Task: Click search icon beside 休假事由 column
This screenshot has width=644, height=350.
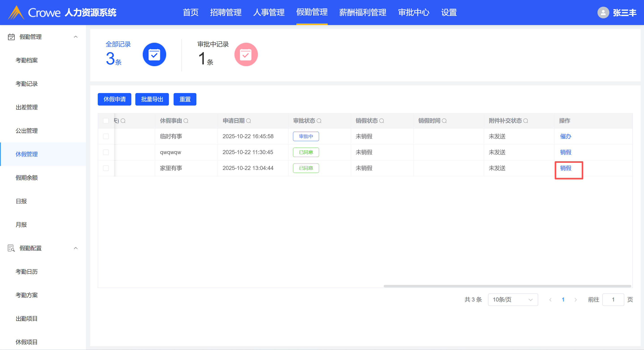Action: point(186,121)
